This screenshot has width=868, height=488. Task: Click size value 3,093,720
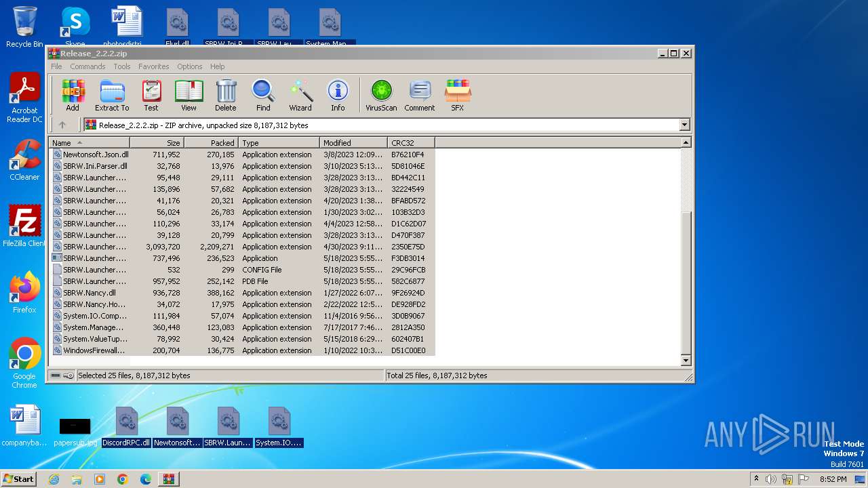[x=163, y=247]
